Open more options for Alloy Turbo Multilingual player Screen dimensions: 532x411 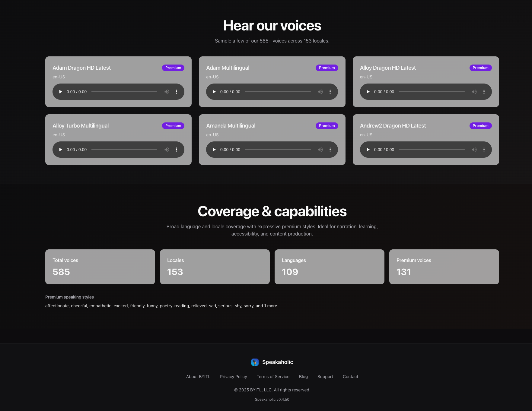tap(177, 150)
